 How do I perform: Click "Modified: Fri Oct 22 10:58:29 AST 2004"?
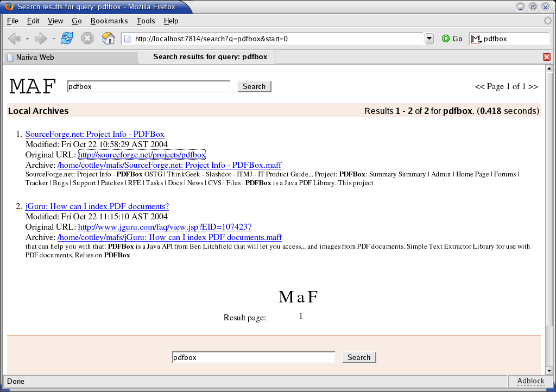(97, 144)
